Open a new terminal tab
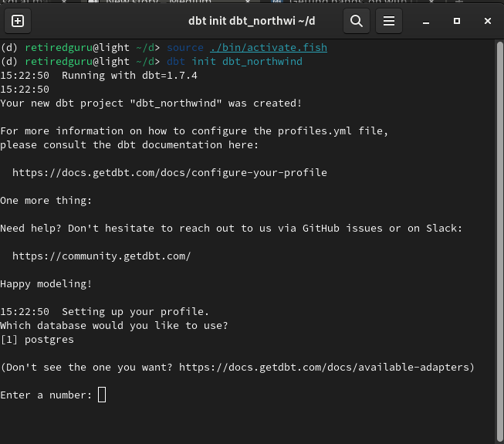The width and height of the screenshot is (504, 444). click(18, 21)
